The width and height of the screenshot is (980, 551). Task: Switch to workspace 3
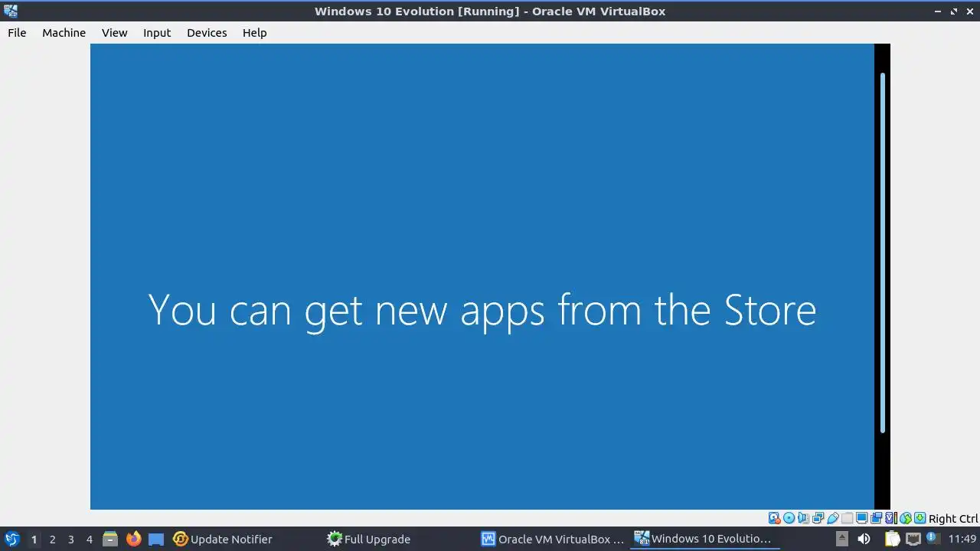point(70,540)
